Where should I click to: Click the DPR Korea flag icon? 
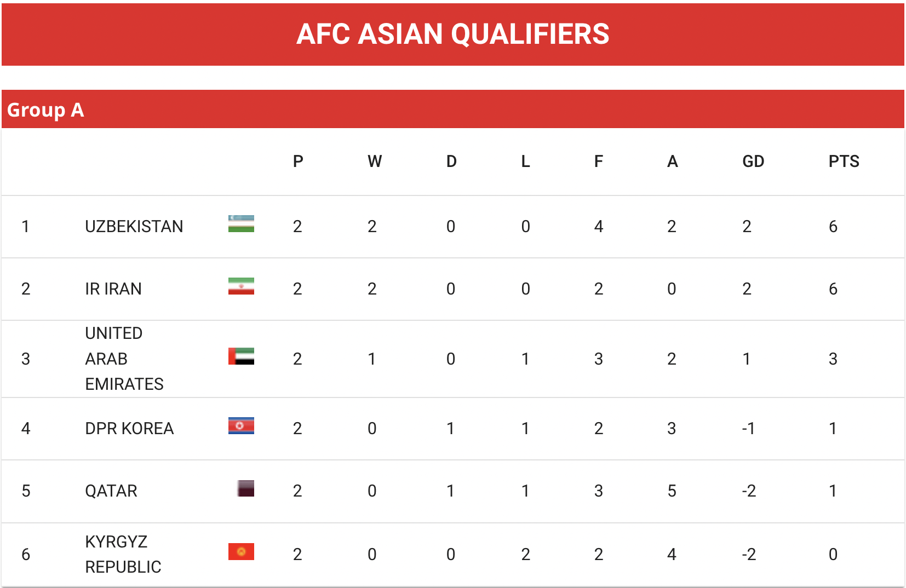[x=241, y=426]
